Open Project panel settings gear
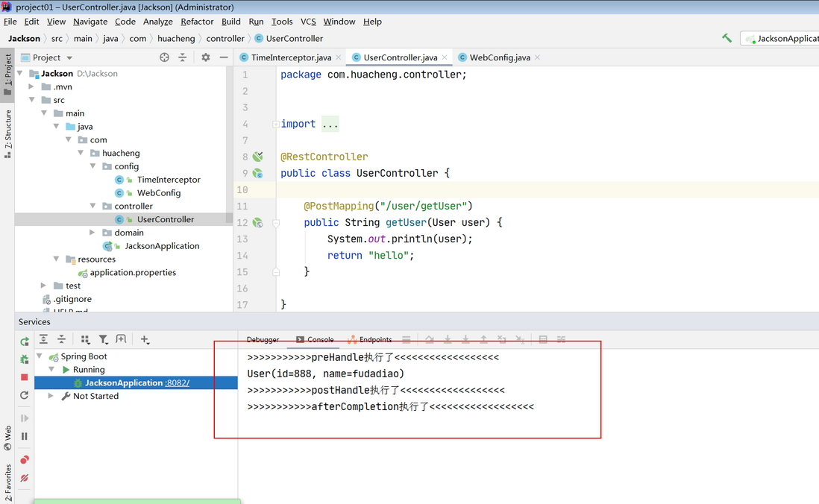 point(206,57)
